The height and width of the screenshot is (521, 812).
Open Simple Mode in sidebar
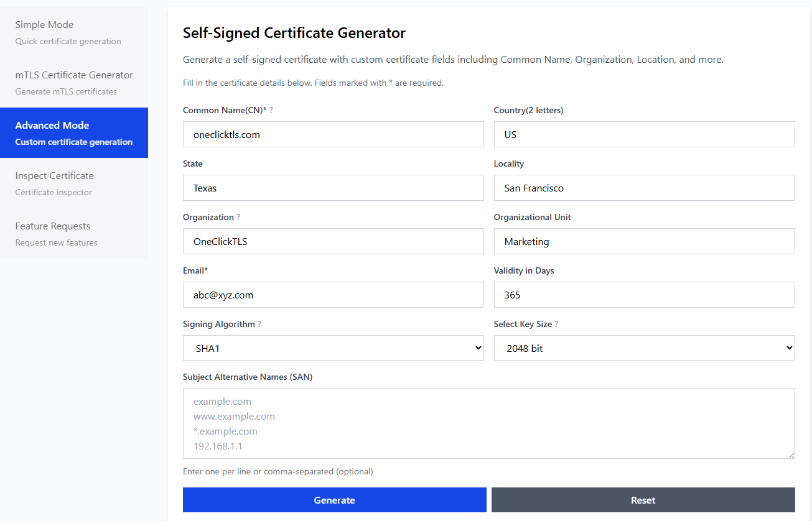[74, 32]
